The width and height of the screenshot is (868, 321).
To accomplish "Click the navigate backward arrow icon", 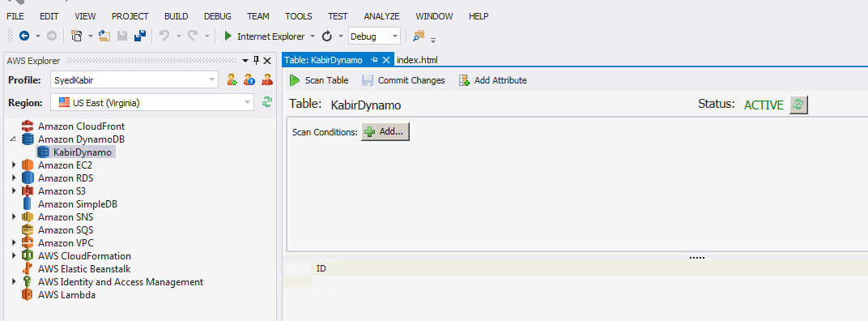I will [24, 36].
